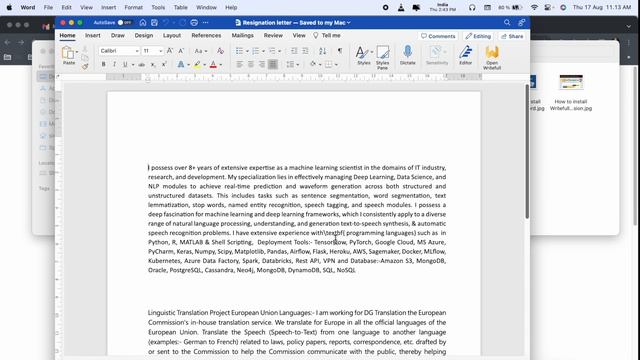
Task: Click the Text Effects icon
Action: [180, 64]
